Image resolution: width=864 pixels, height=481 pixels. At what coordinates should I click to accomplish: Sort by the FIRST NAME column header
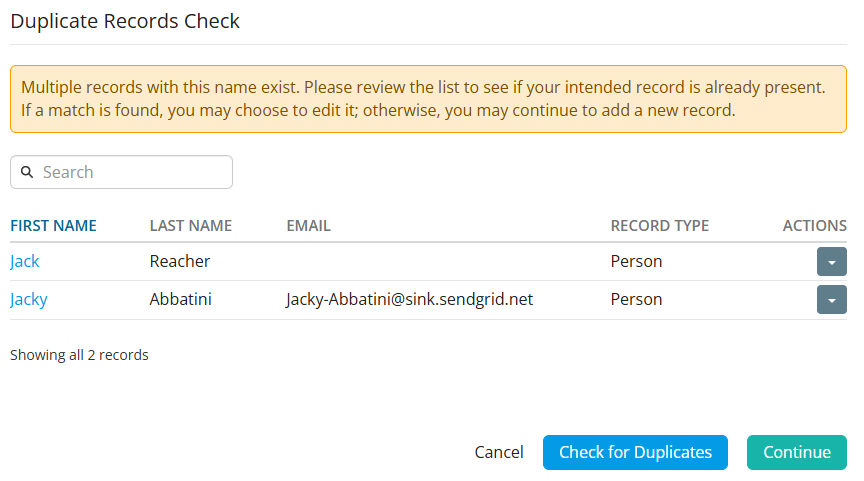pos(53,225)
